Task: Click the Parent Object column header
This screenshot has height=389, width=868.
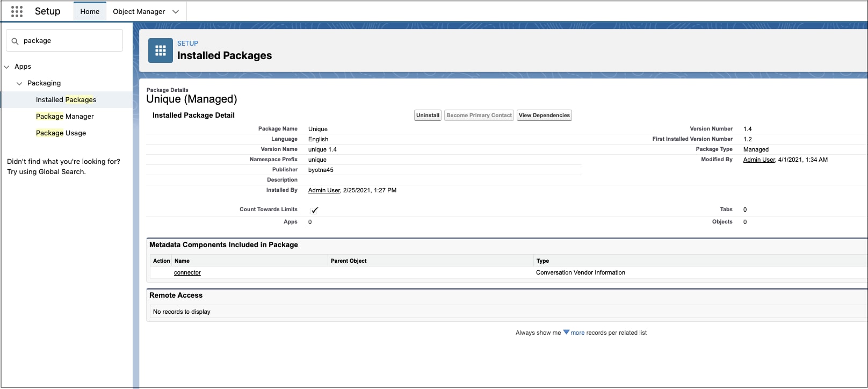Action: click(349, 261)
